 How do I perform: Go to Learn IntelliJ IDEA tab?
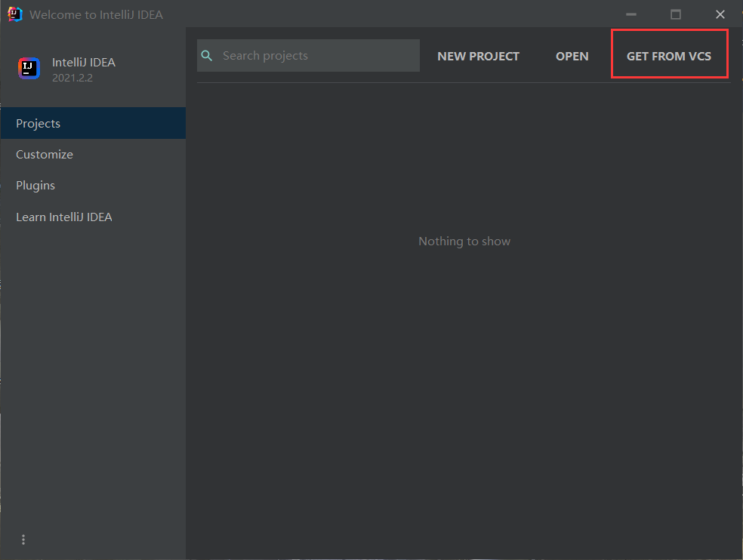point(93,217)
